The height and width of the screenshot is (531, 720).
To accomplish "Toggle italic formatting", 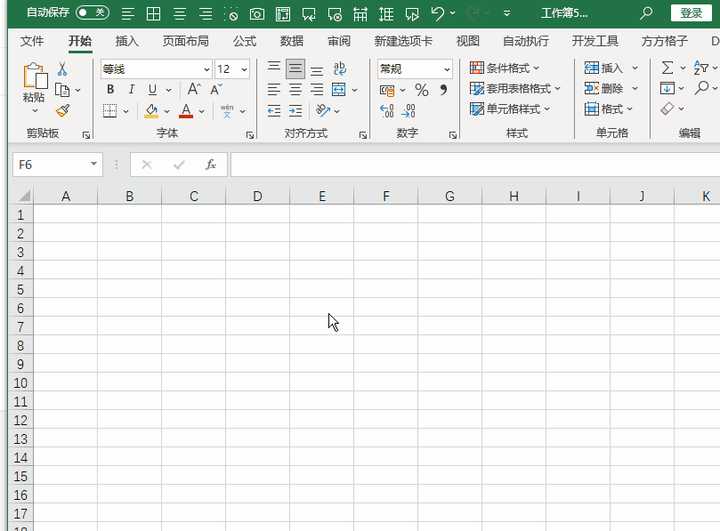I will point(131,89).
